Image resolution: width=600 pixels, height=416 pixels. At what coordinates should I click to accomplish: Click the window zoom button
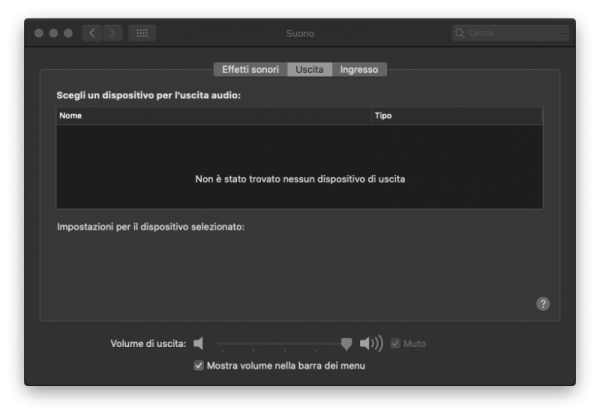click(68, 33)
